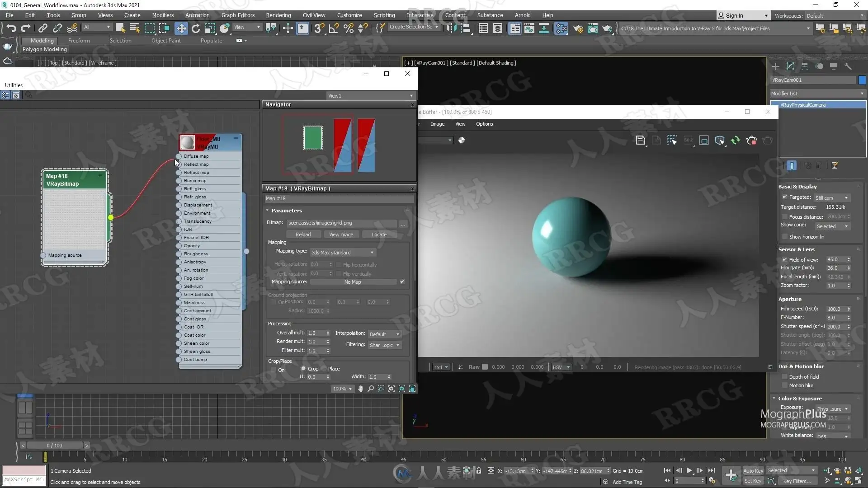
Task: Select the Rotate transform tool
Action: click(x=195, y=28)
